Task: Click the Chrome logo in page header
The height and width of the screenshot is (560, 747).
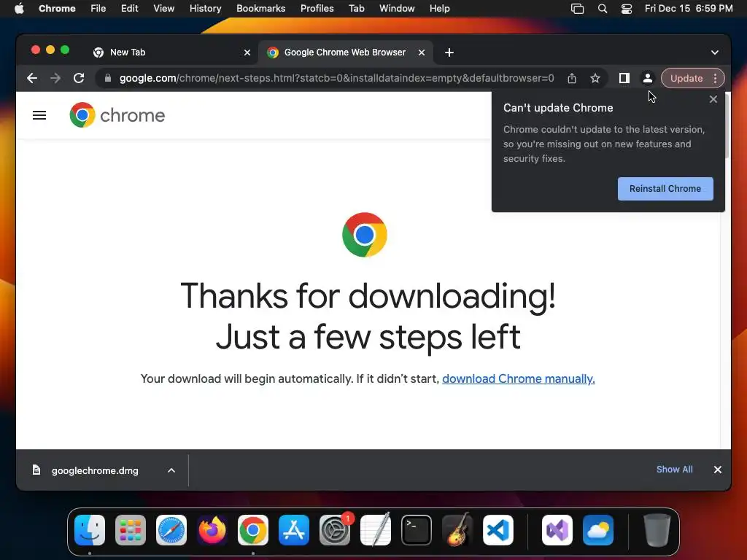Action: tap(117, 115)
